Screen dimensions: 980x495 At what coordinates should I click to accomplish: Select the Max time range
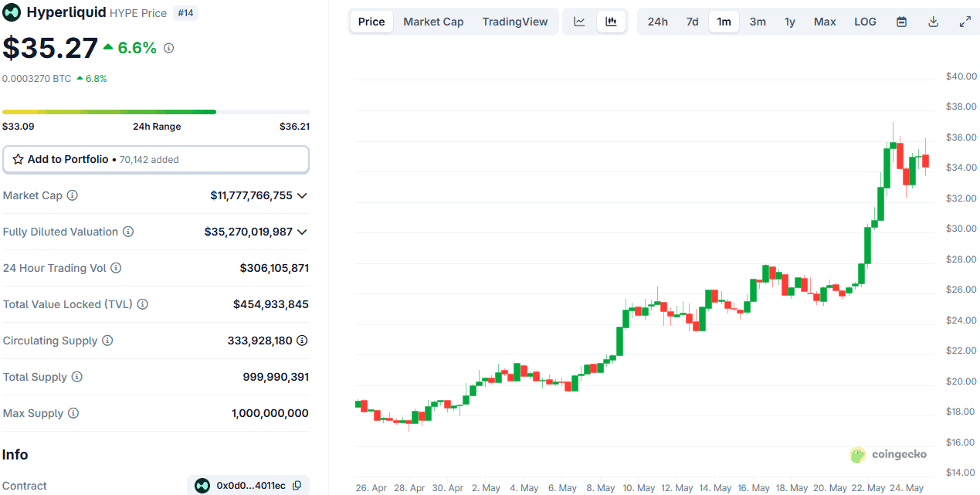(x=824, y=22)
